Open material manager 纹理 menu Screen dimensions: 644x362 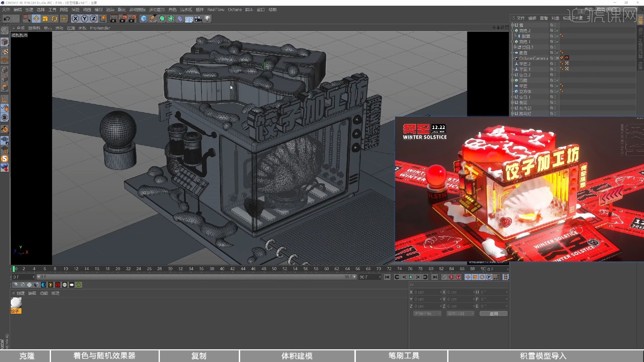point(55,293)
